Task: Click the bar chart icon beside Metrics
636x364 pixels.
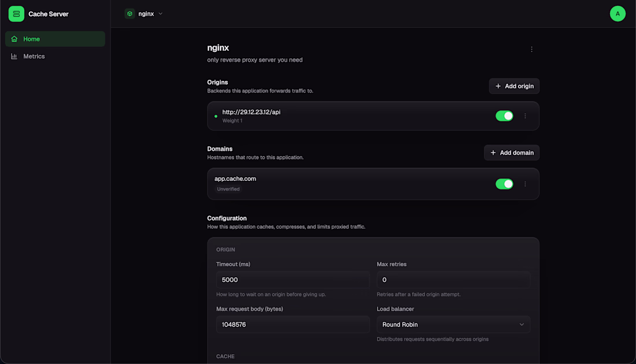Action: 14,57
